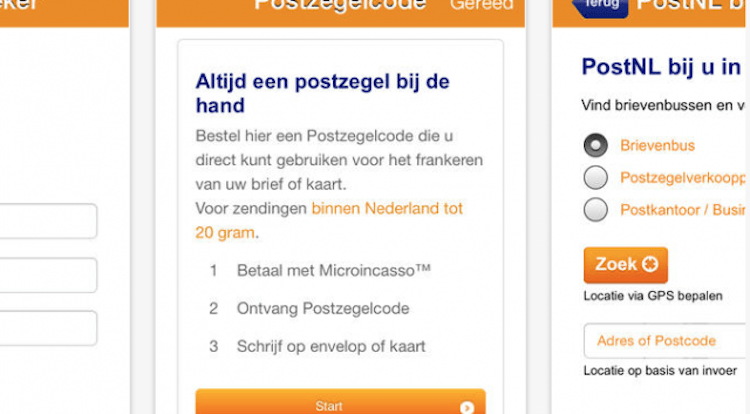Click the bottom empty field in left panel
The width and height of the screenshot is (750, 414).
[48, 328]
